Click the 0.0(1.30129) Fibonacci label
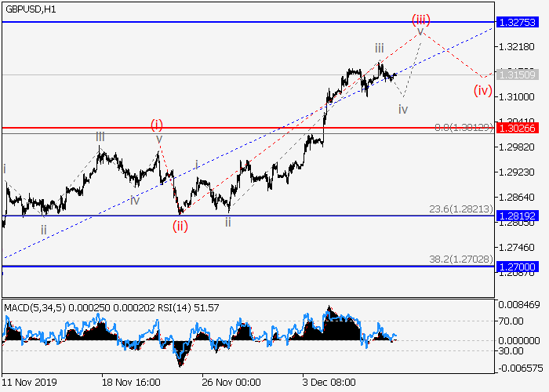 [464, 125]
